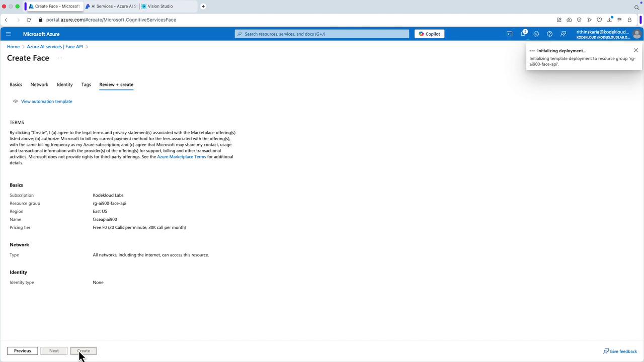The height and width of the screenshot is (362, 644).
Task: Open Azure Cloud Shell from the header
Action: point(510,34)
